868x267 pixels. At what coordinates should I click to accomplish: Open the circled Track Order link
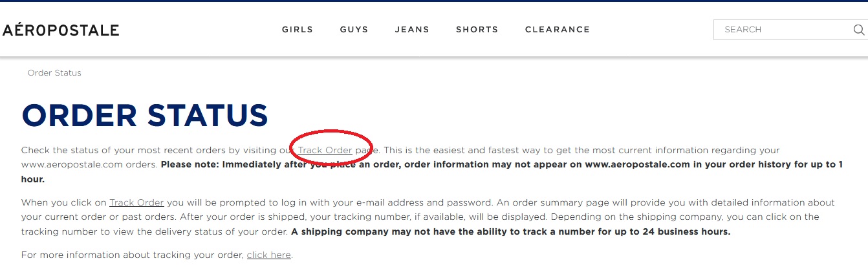325,150
